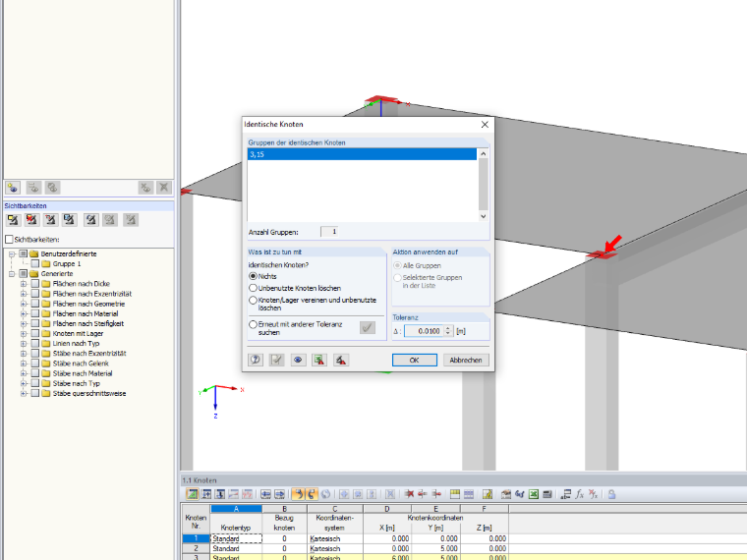Click the yellow-highlighted table rows icon in toolbar
Screen dimensions: 747x560
click(x=455, y=494)
